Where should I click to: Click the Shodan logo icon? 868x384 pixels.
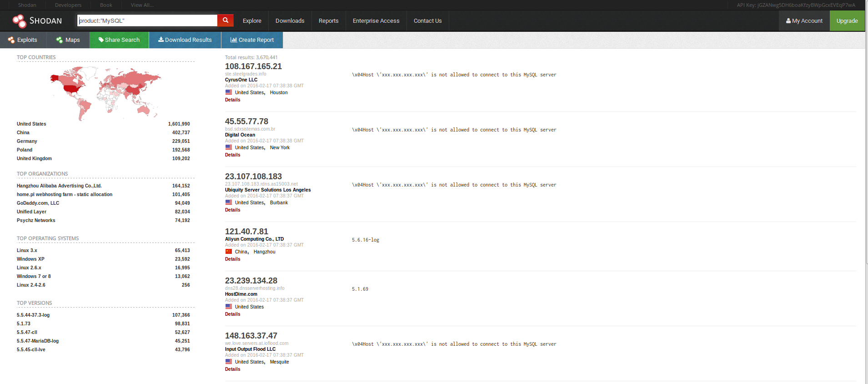[x=20, y=21]
